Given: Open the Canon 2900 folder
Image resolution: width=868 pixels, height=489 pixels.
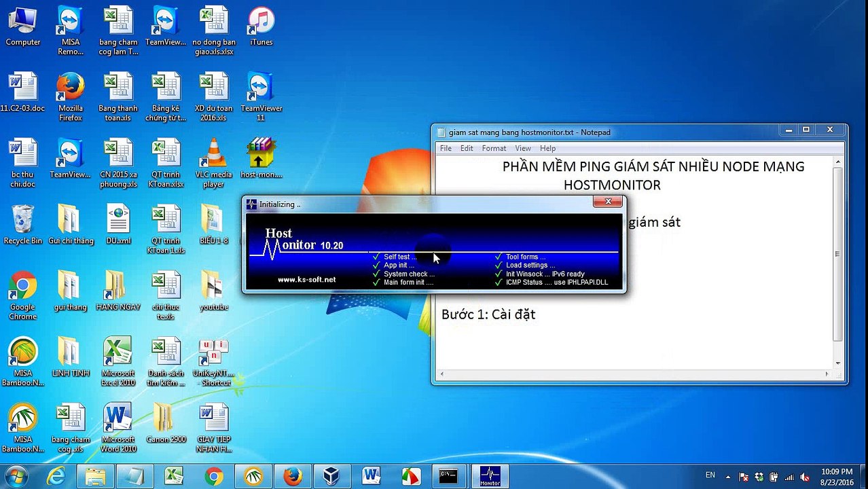Looking at the screenshot, I should [166, 424].
